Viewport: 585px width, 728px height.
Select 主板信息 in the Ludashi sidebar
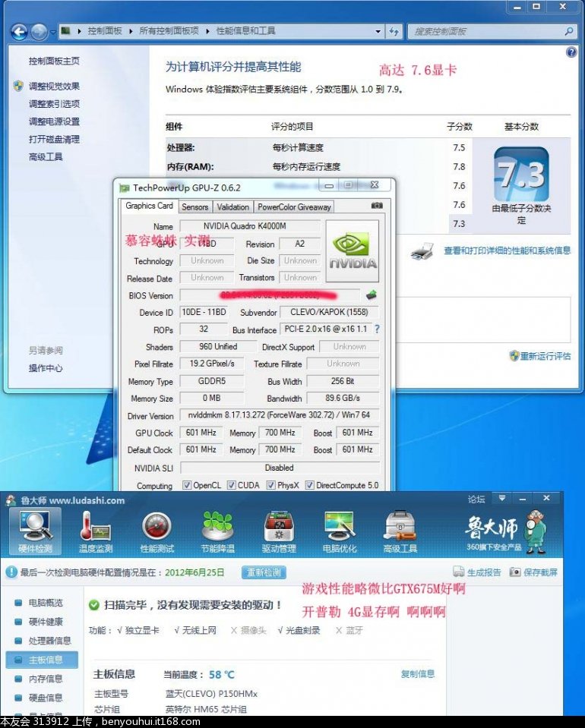42,660
